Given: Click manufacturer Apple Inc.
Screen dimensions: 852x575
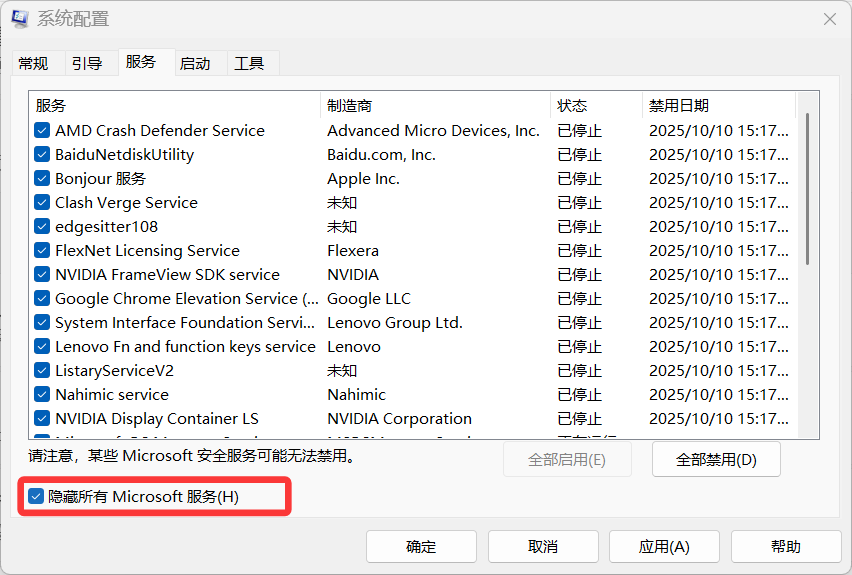Looking at the screenshot, I should tap(363, 179).
